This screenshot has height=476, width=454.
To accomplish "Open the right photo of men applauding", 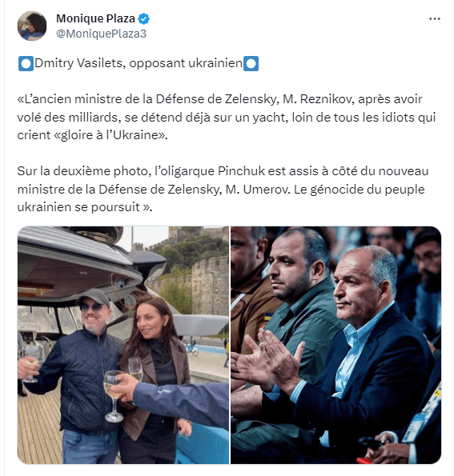I will tap(335, 345).
